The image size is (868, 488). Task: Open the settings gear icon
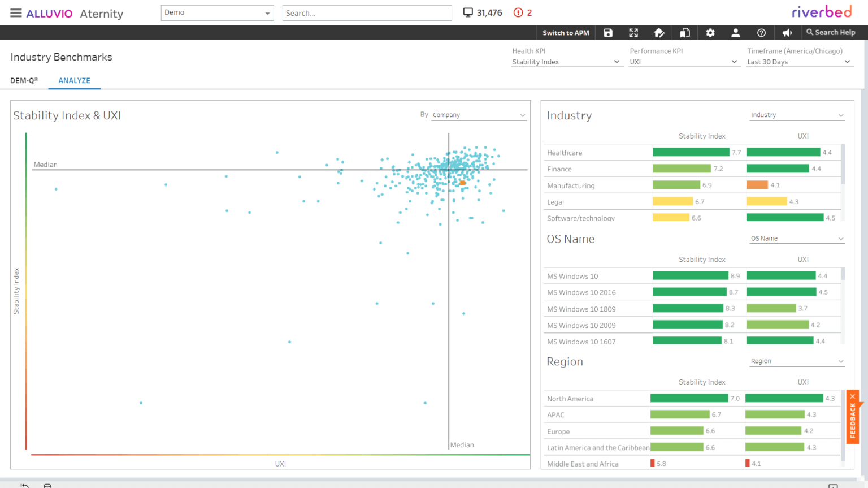tap(710, 32)
